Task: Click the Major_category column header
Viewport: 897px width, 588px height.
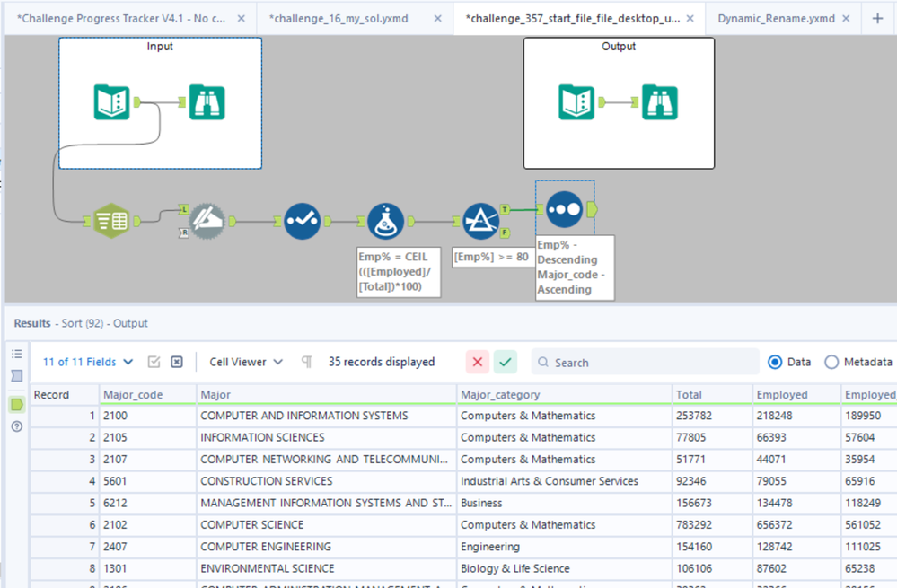Action: click(500, 394)
